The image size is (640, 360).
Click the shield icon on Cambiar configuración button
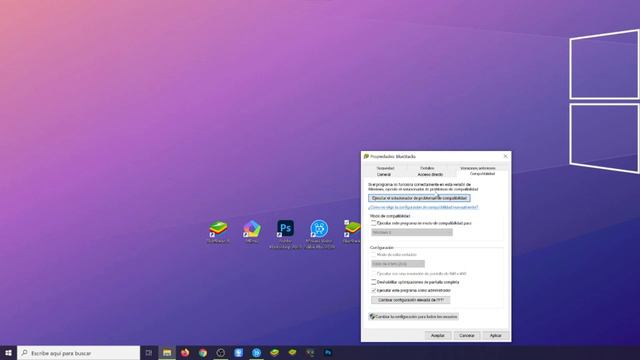tap(372, 316)
